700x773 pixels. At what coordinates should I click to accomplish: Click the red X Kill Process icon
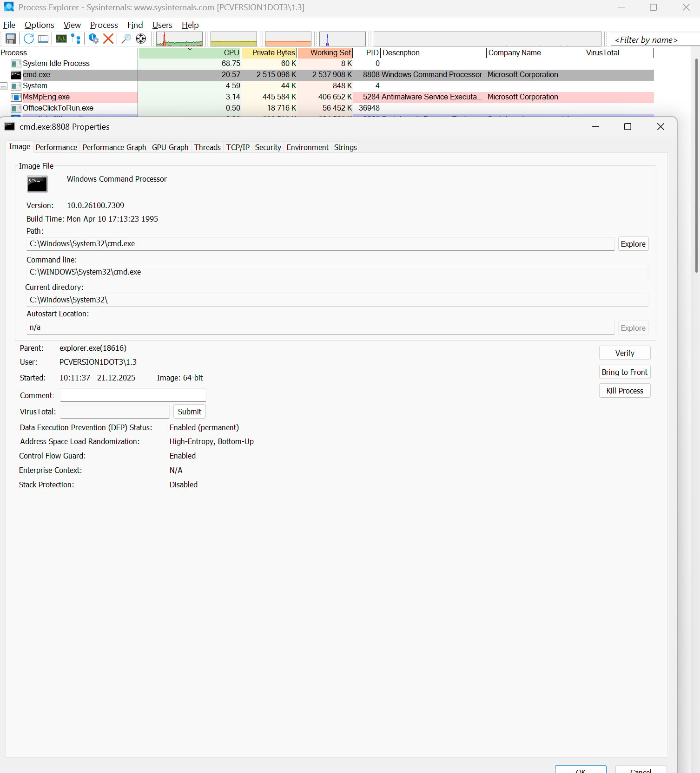pyautogui.click(x=108, y=39)
